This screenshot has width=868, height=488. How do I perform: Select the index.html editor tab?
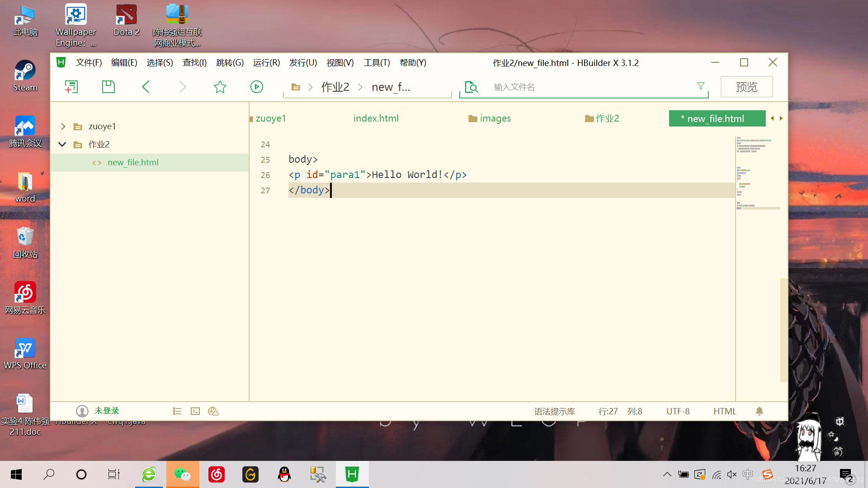pyautogui.click(x=376, y=118)
